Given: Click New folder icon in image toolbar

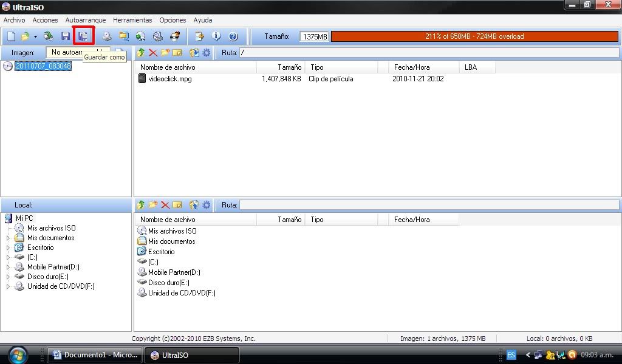Looking at the screenshot, I should [x=165, y=52].
